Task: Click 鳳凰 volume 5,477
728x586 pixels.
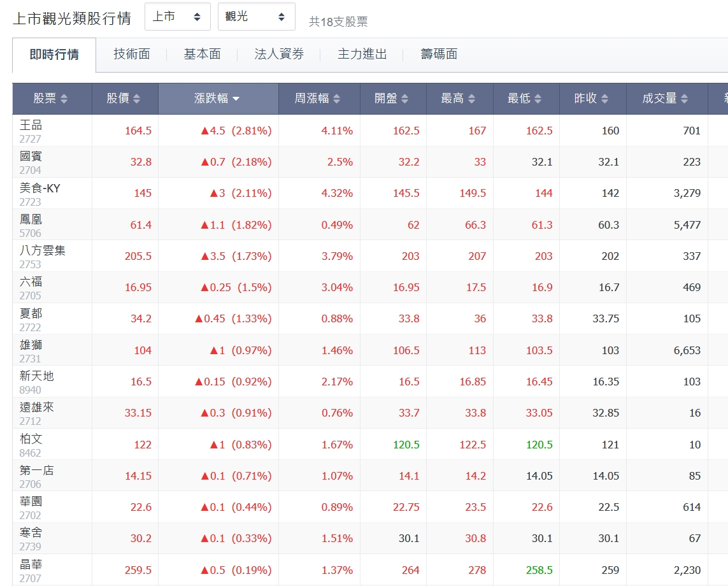Action: coord(687,225)
